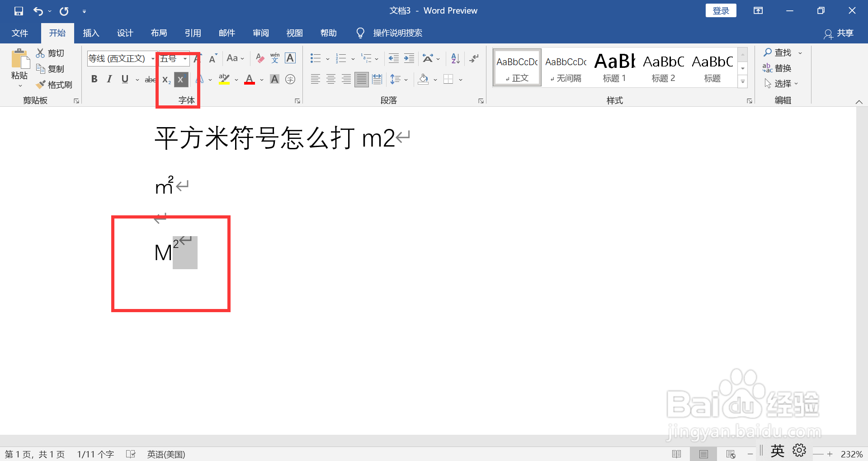Apply red font color swatch
The height and width of the screenshot is (461, 868).
(250, 79)
